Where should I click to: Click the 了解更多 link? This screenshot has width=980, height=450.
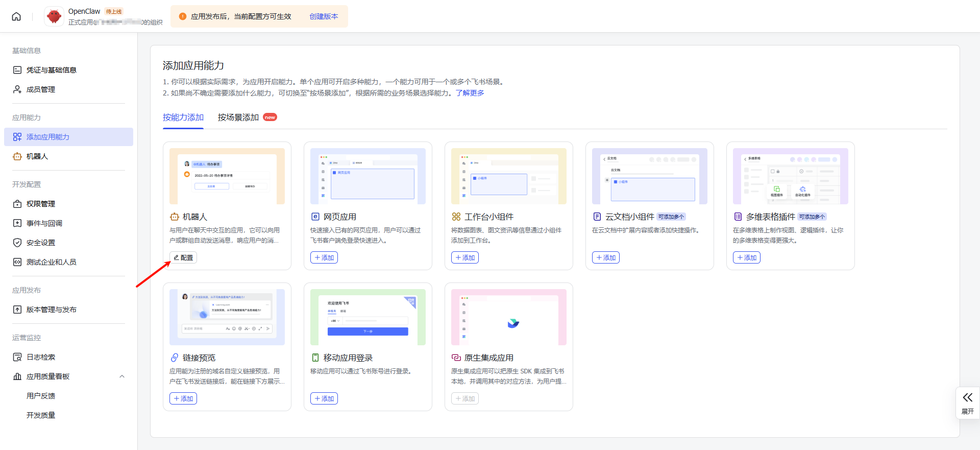point(470,93)
